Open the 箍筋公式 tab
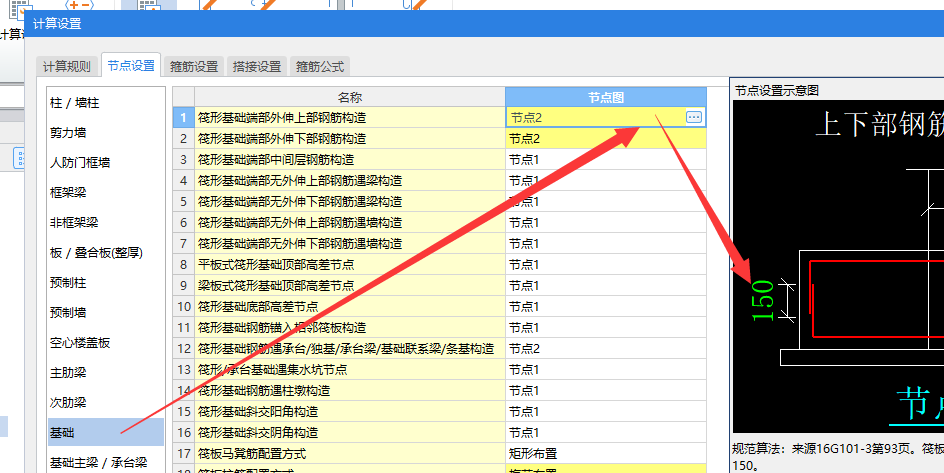This screenshot has width=944, height=473. (320, 66)
